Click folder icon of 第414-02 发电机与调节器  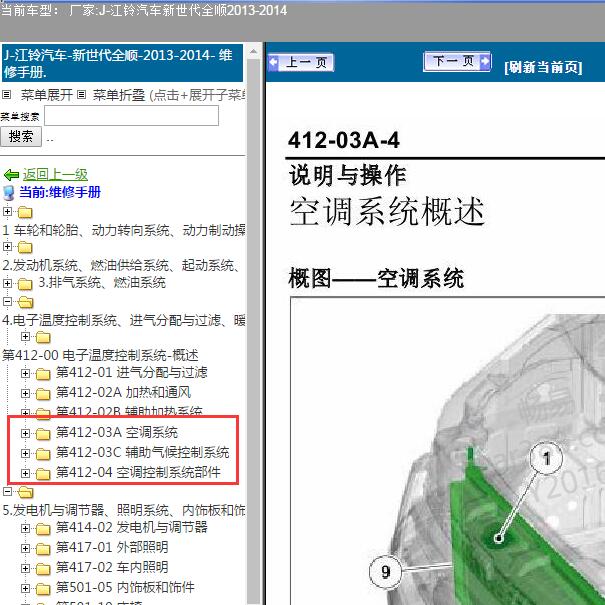43,529
